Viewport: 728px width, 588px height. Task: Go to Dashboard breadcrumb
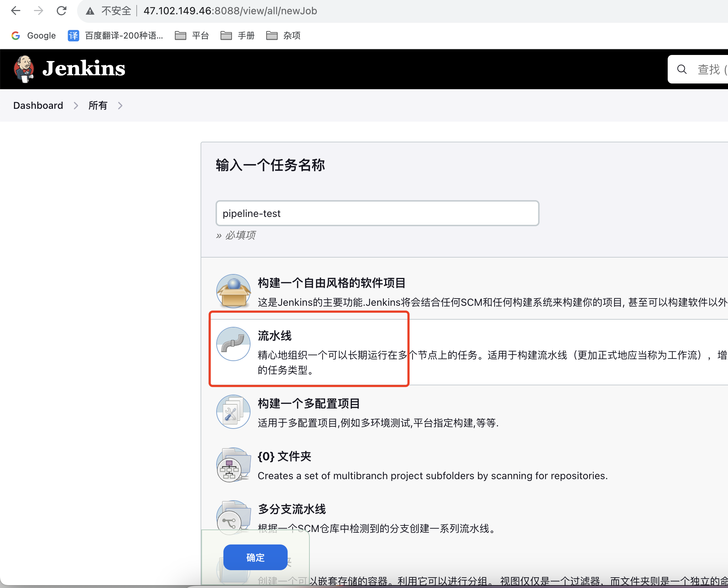tap(38, 106)
